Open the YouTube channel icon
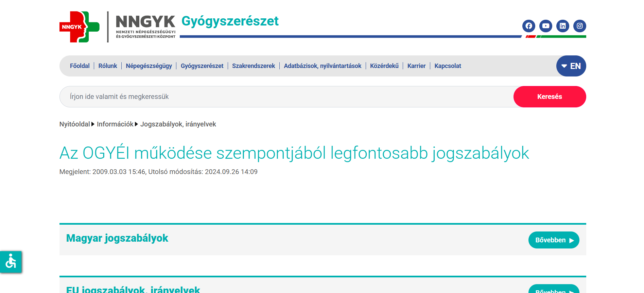The image size is (644, 293). coord(545,26)
